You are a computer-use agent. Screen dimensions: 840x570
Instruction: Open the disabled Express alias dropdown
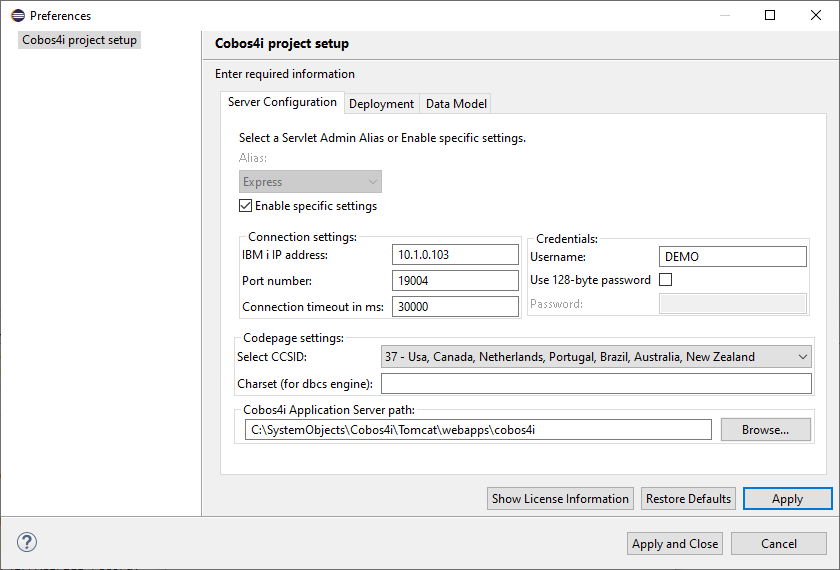click(x=310, y=182)
